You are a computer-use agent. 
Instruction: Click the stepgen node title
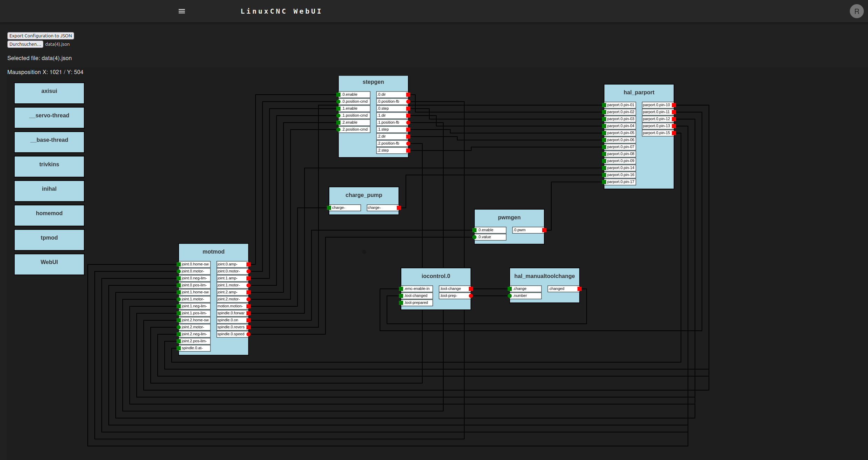[x=373, y=82]
